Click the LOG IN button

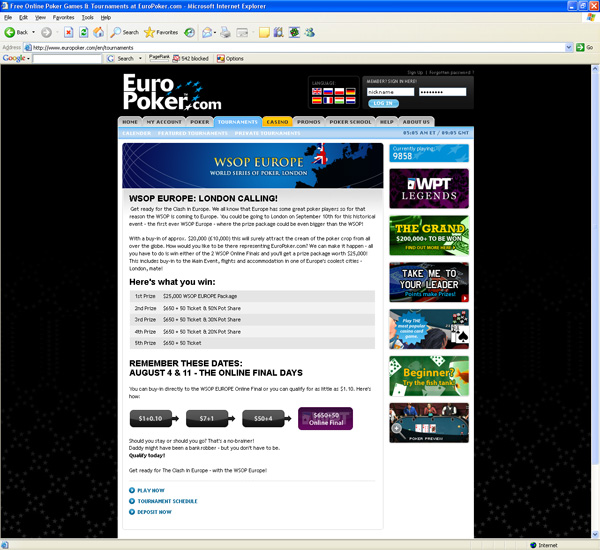click(x=383, y=103)
